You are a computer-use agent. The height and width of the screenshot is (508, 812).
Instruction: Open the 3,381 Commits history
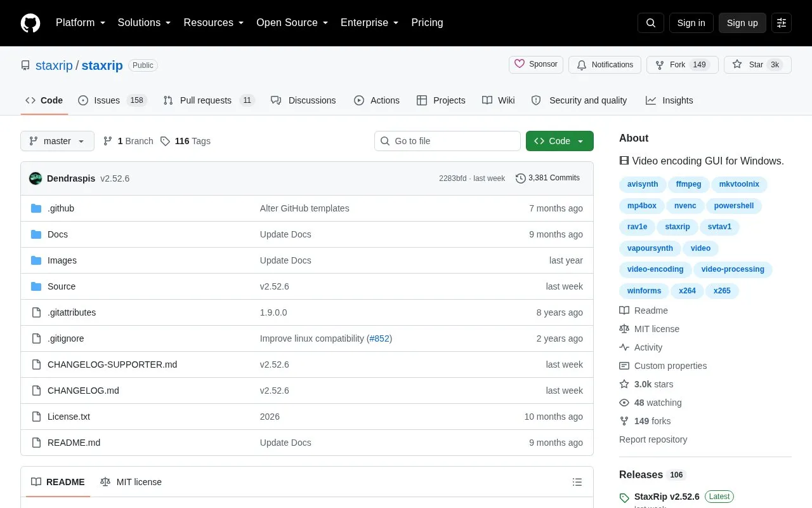[547, 178]
